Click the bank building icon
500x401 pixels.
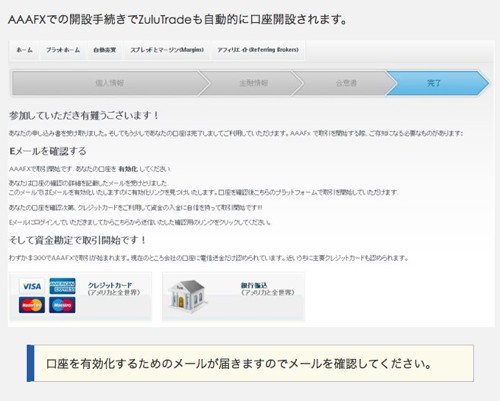tap(187, 296)
